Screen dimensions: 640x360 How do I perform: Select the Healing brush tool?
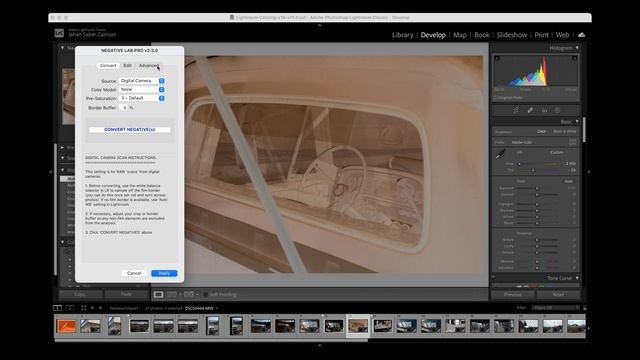530,110
